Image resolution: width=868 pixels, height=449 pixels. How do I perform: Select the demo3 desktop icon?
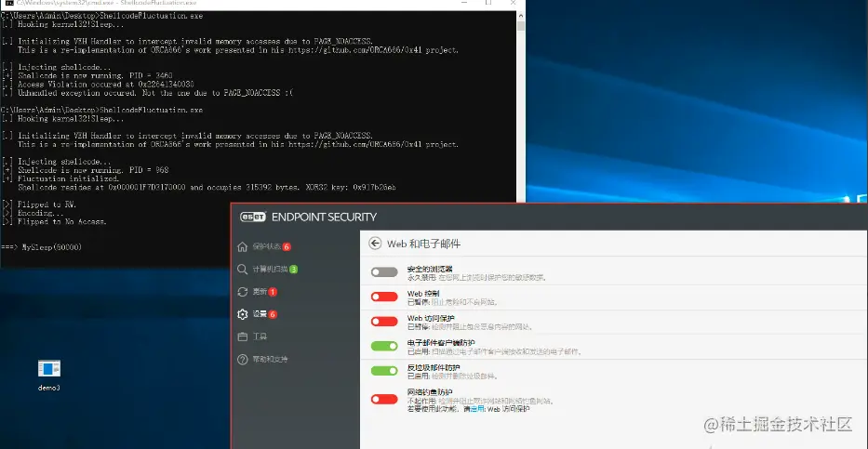click(49, 376)
